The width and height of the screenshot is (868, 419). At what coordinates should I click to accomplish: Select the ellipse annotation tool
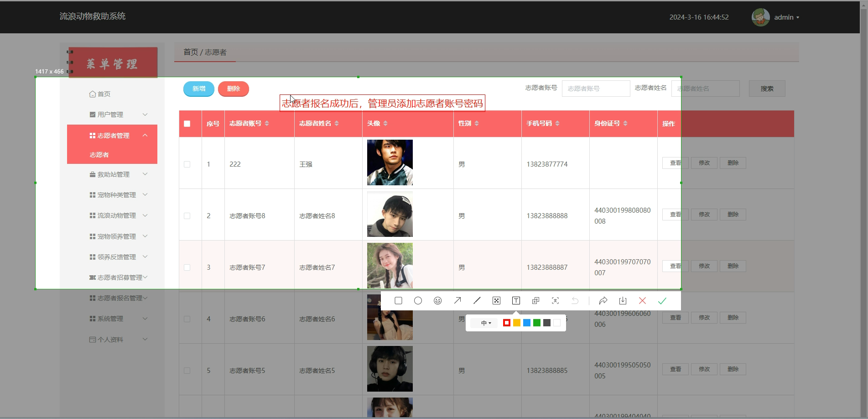point(418,300)
